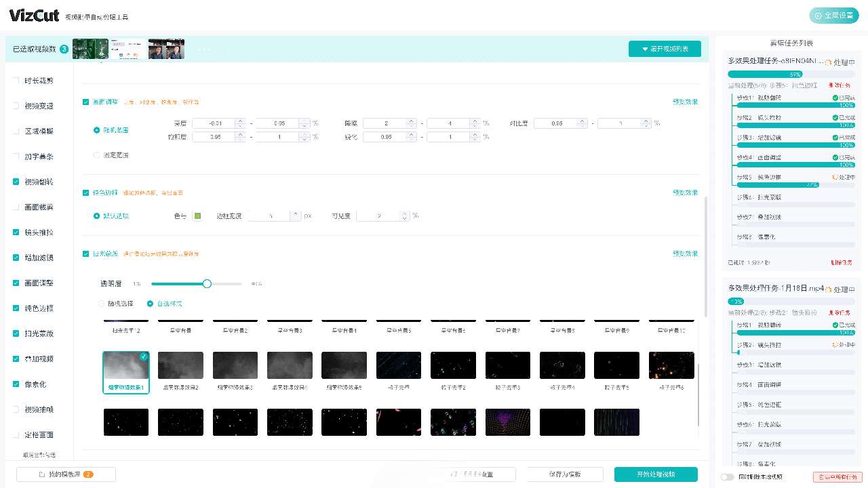Click 展开视频列表 expand video list button
This screenshot has width=868, height=488.
coord(665,49)
